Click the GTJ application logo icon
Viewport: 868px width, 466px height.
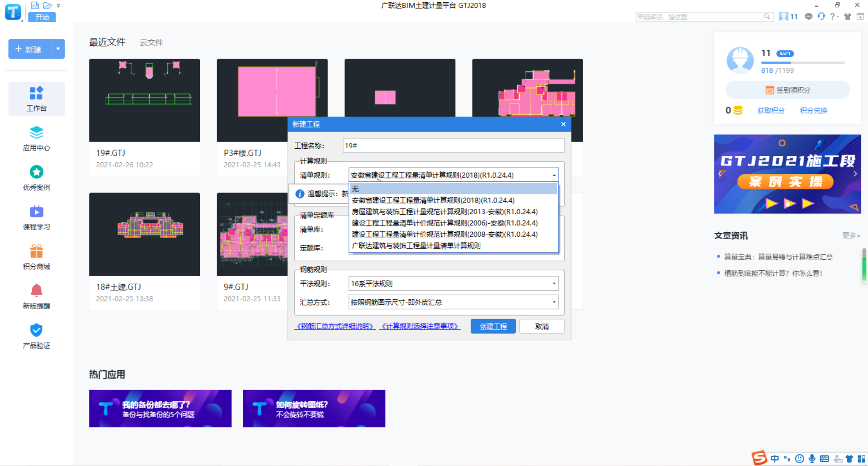13,12
